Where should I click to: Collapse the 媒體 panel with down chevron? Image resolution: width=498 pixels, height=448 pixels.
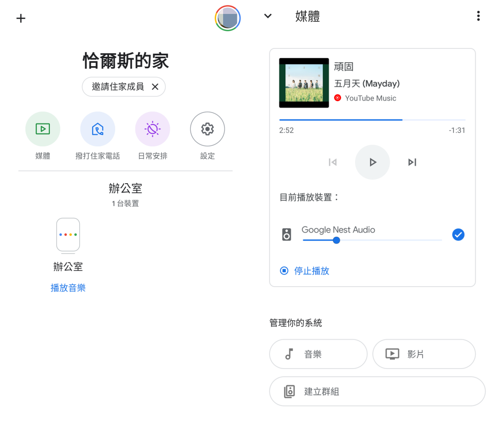[268, 16]
